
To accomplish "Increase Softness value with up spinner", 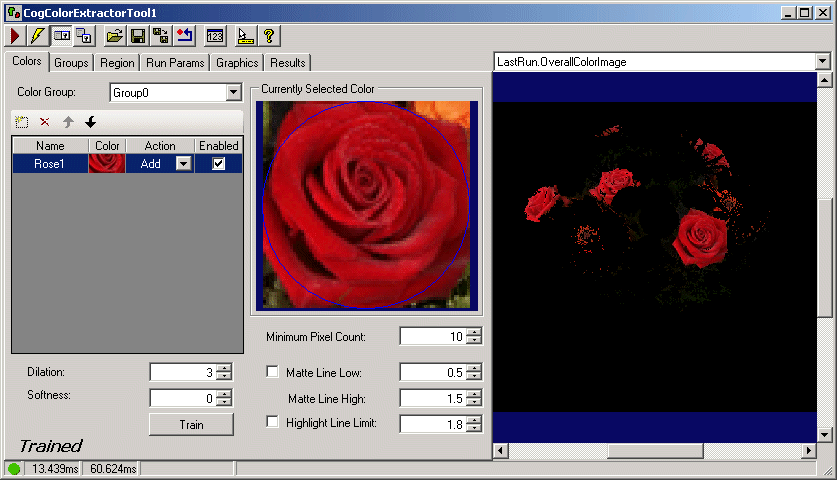I will coord(224,394).
